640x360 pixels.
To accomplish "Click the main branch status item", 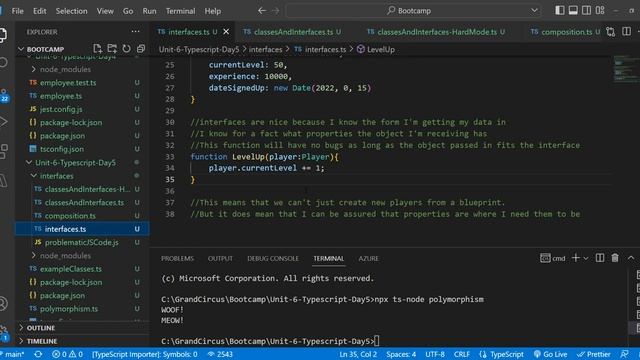I will click(13, 354).
